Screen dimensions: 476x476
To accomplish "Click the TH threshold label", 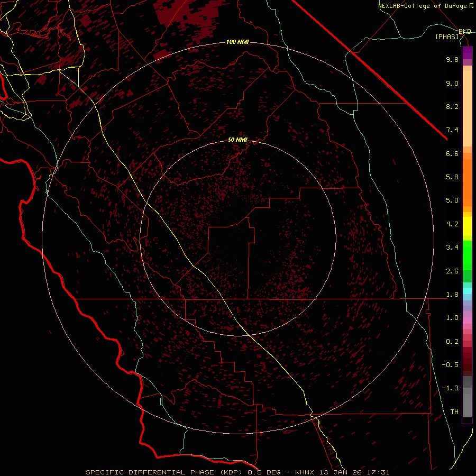I will tap(454, 412).
